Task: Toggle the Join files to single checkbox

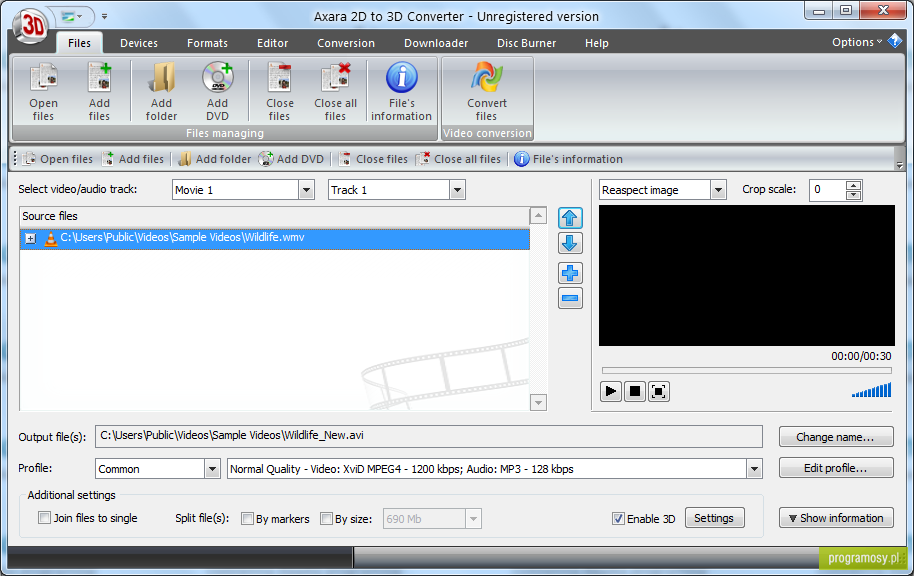Action: point(44,518)
